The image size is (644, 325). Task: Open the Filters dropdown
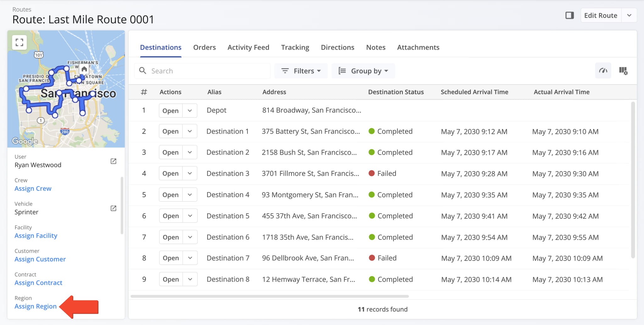click(x=301, y=71)
